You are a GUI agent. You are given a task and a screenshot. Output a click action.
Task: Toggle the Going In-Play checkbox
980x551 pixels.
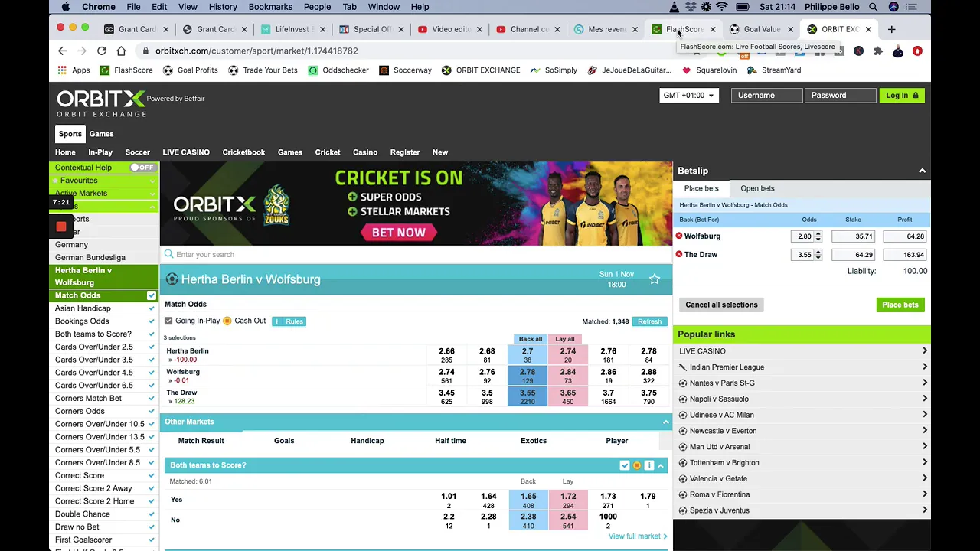pos(168,321)
